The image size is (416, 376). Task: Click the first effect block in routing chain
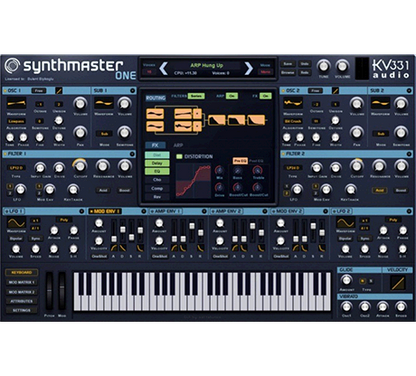(x=217, y=120)
